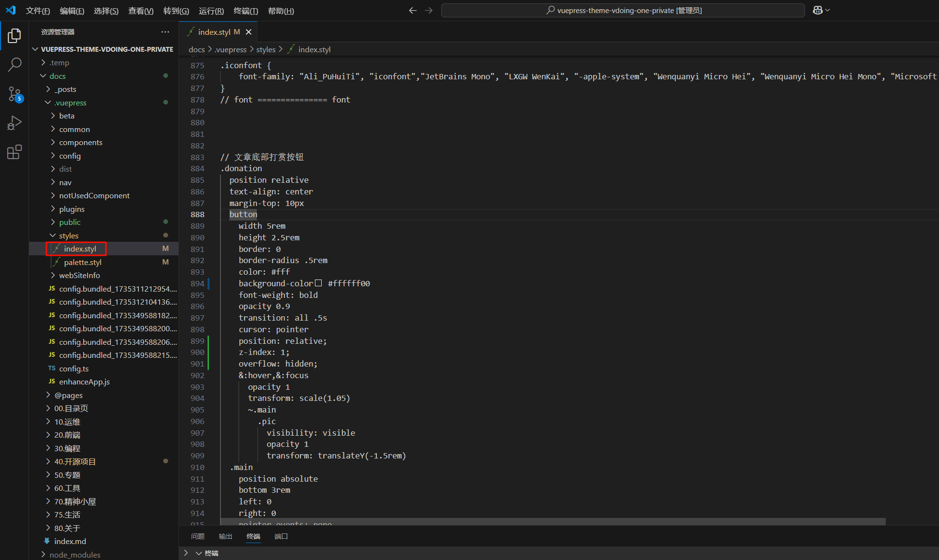Screen dimensions: 939x560
Task: Click the magnifier icon in command center
Action: pyautogui.click(x=551, y=10)
